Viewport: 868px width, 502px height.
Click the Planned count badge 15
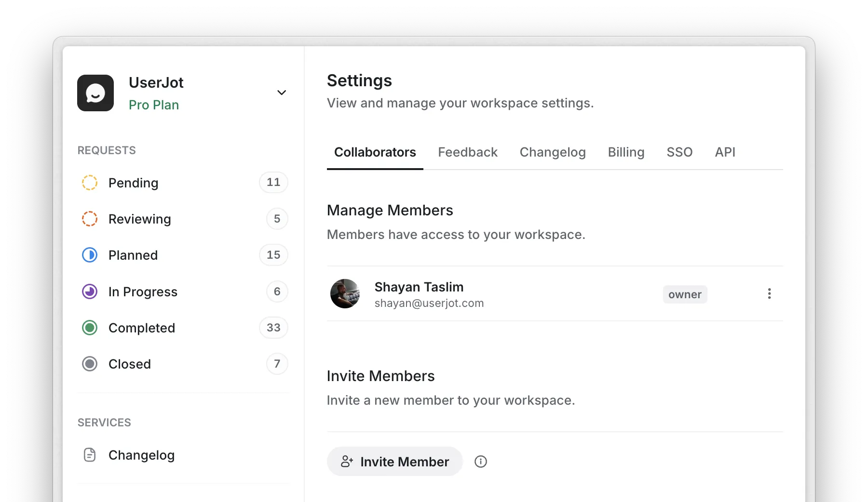[x=273, y=255]
